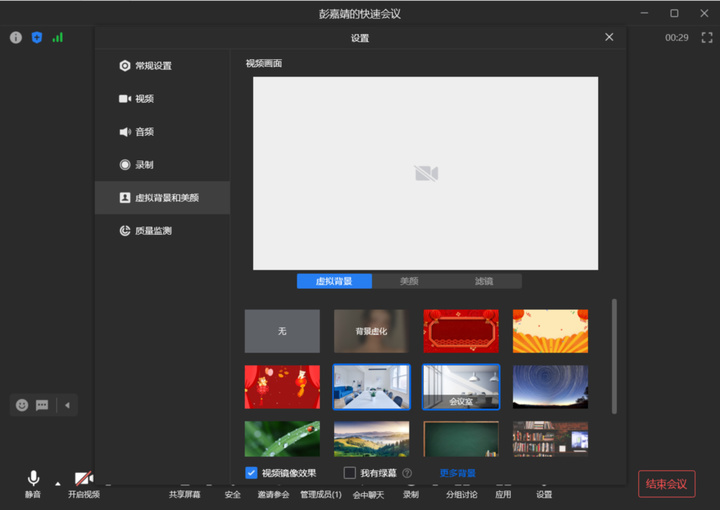Select 虚拟背景和美颜 in the sidebar
Viewport: 720px width, 510px height.
click(163, 198)
